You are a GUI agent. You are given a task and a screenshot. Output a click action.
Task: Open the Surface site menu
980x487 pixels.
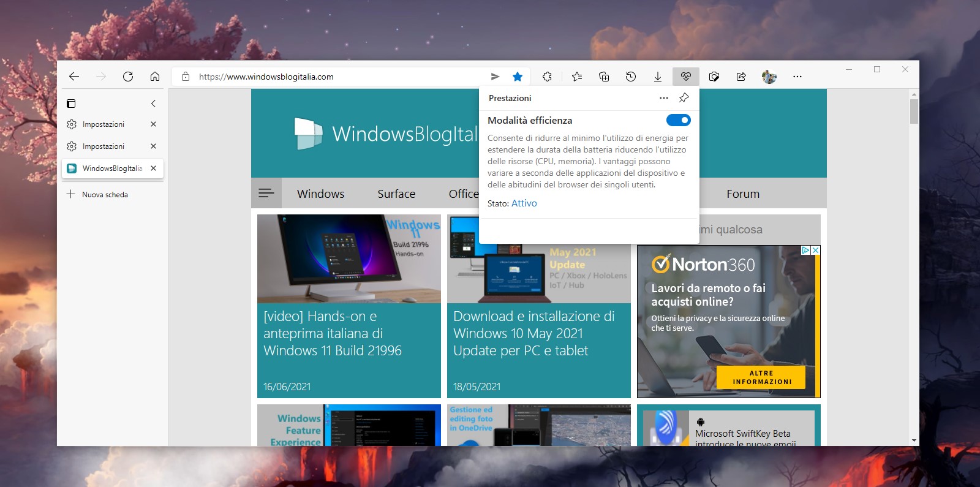396,194
